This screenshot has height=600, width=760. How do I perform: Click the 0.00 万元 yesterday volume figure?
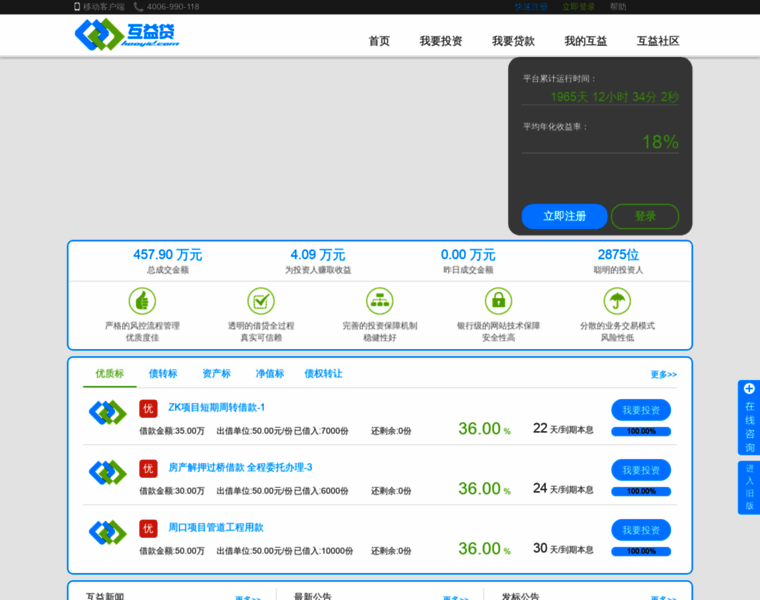pos(468,254)
